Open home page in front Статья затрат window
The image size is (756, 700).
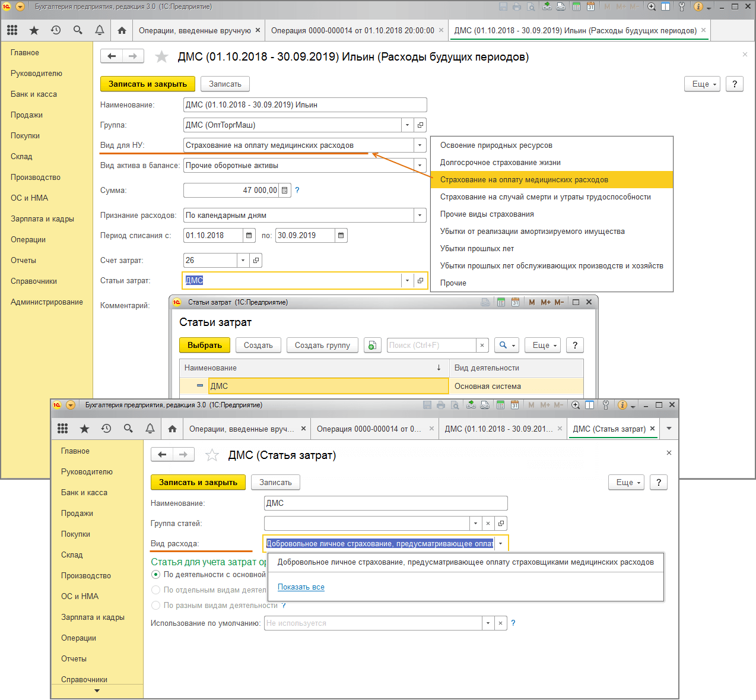click(x=172, y=429)
